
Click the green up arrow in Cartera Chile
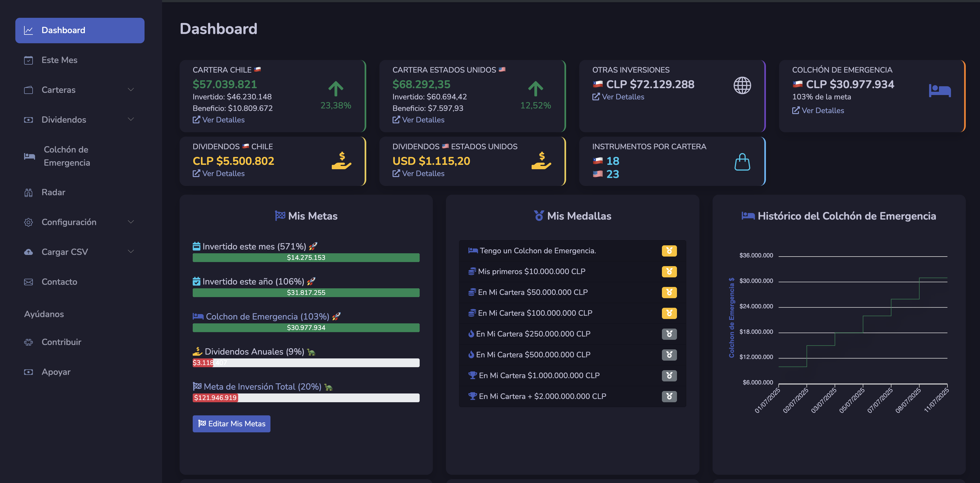(x=336, y=89)
